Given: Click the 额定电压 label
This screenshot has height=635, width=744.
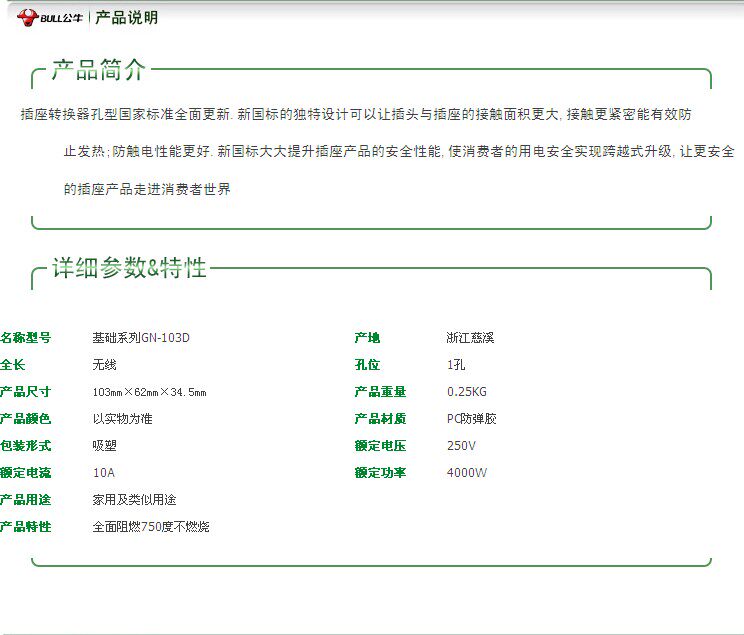Looking at the screenshot, I should 380,446.
